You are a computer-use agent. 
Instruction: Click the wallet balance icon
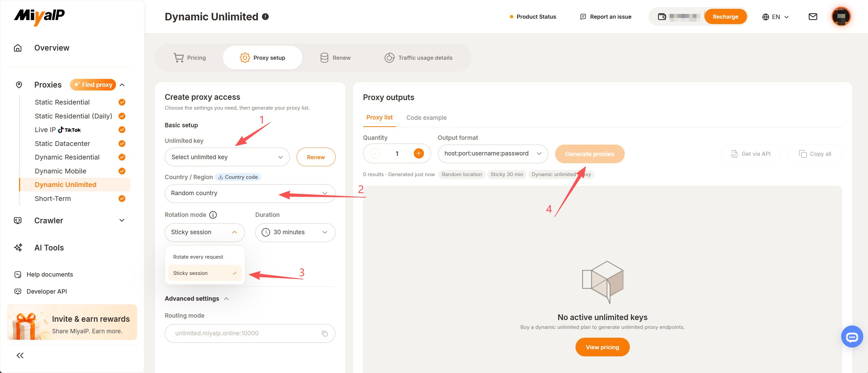[x=662, y=17]
